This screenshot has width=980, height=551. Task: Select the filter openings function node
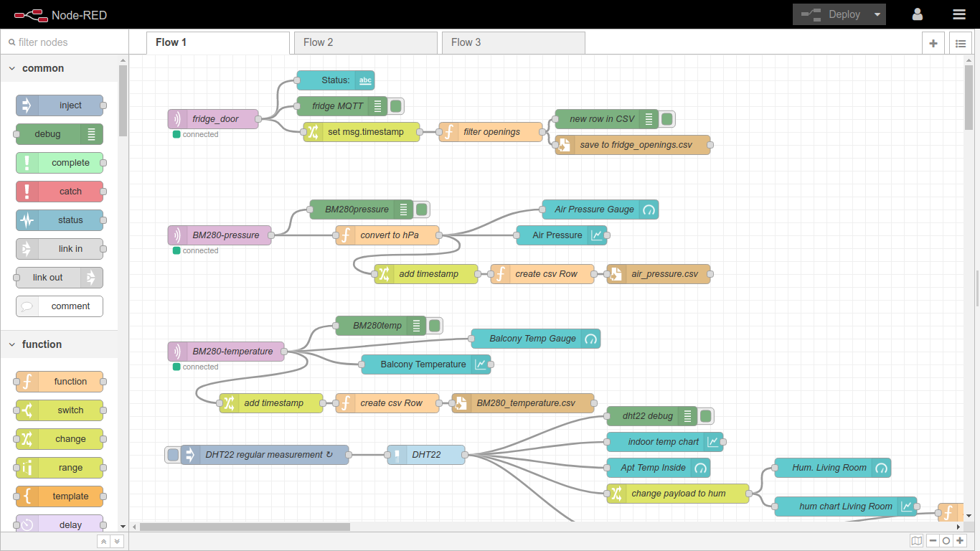click(491, 132)
